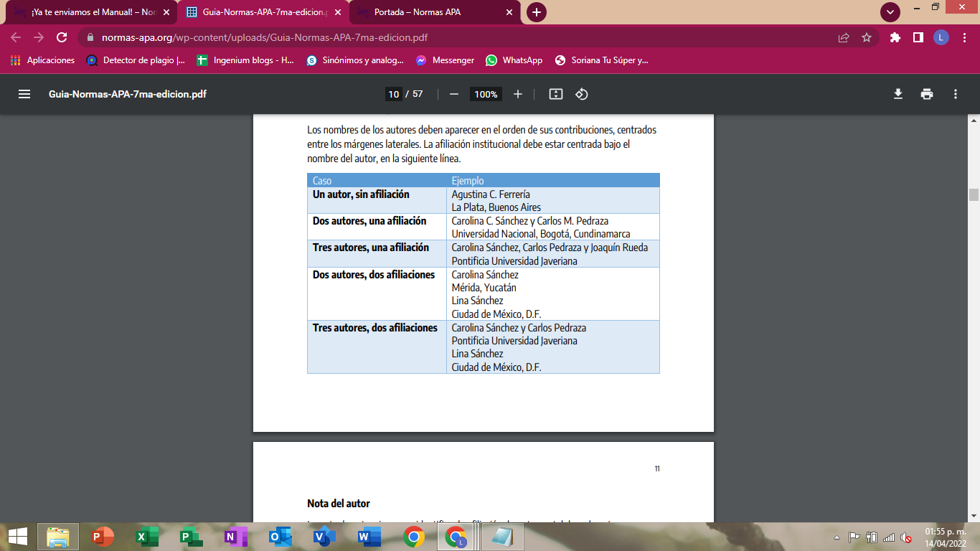Image resolution: width=980 pixels, height=551 pixels.
Task: Open Microsoft Project from taskbar
Action: [190, 537]
